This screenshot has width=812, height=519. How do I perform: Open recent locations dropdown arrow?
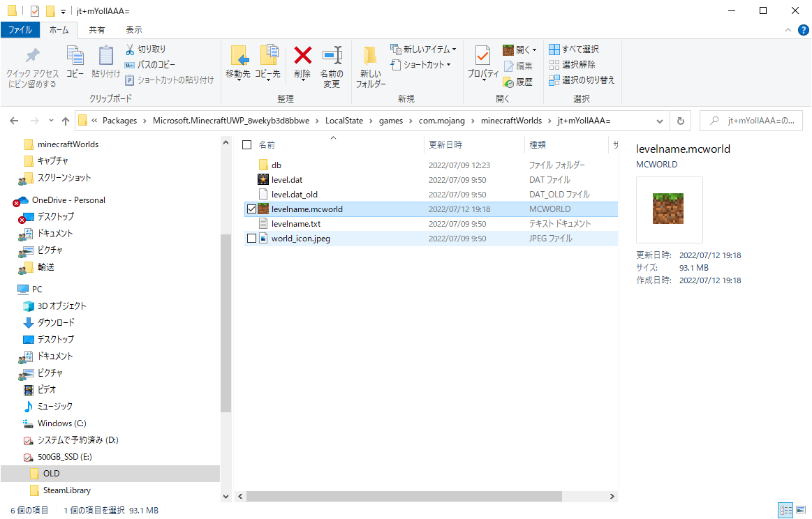pos(51,121)
